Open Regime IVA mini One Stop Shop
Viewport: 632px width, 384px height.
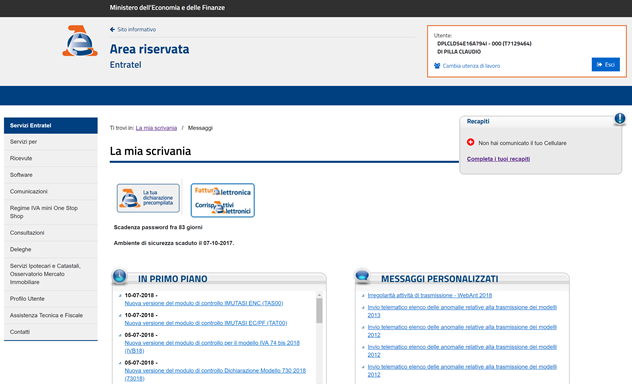click(51, 212)
